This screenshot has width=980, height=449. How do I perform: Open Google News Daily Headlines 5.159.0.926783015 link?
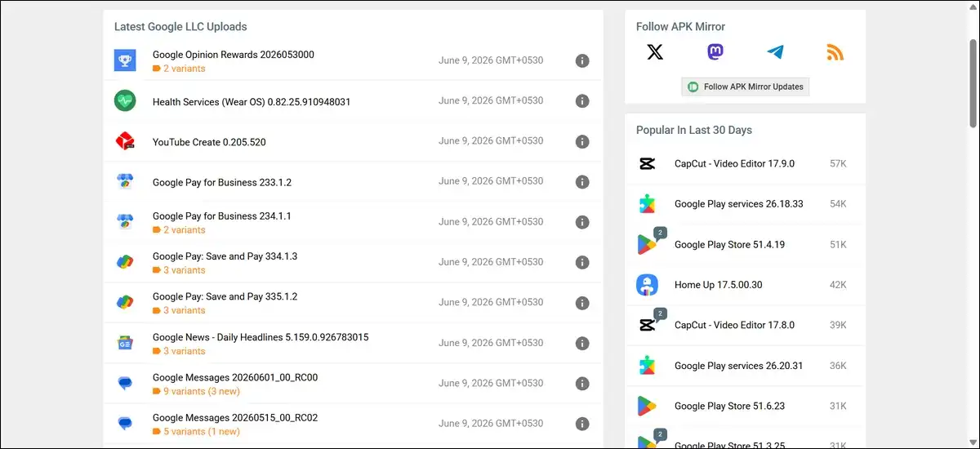coord(261,337)
